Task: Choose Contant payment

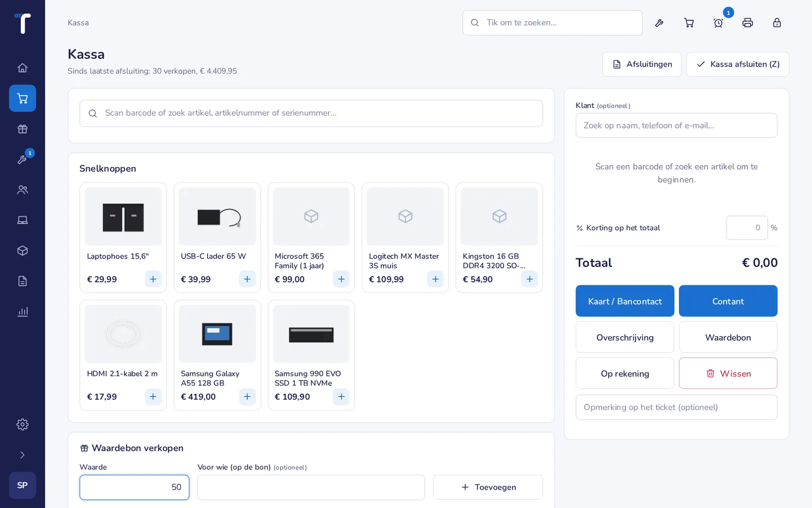Action: pyautogui.click(x=728, y=301)
